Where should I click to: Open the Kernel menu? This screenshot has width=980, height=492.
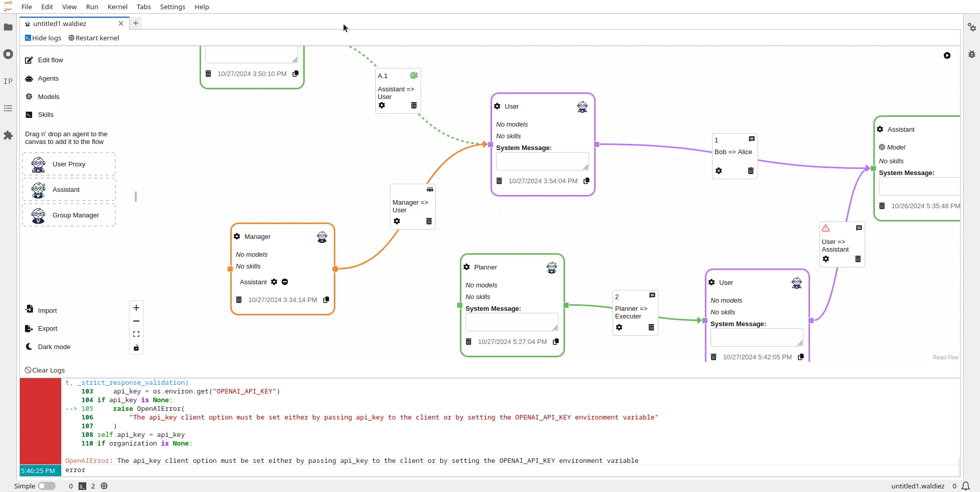coord(117,7)
